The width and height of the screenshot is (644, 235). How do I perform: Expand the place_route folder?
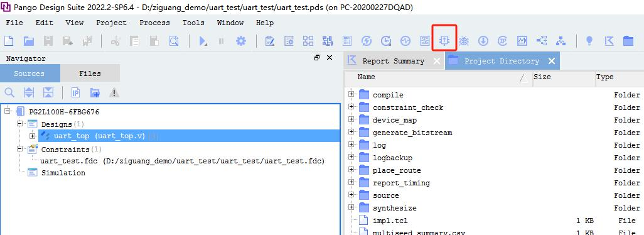pos(351,170)
